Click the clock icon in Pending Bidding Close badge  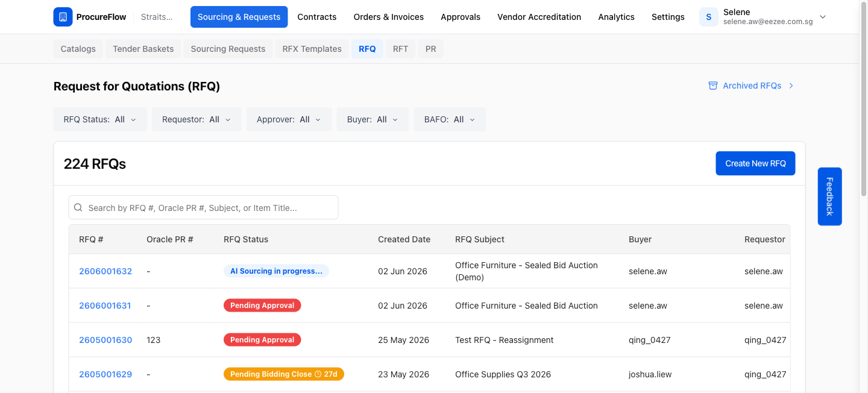[318, 374]
